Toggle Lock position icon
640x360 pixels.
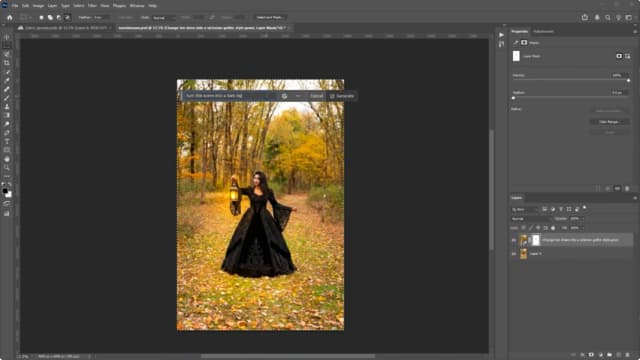click(x=538, y=228)
